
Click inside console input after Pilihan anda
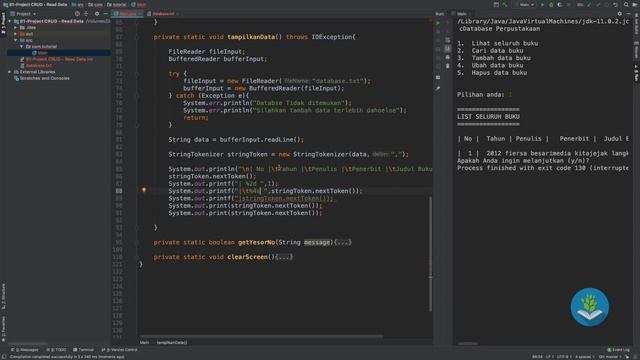pyautogui.click(x=510, y=95)
